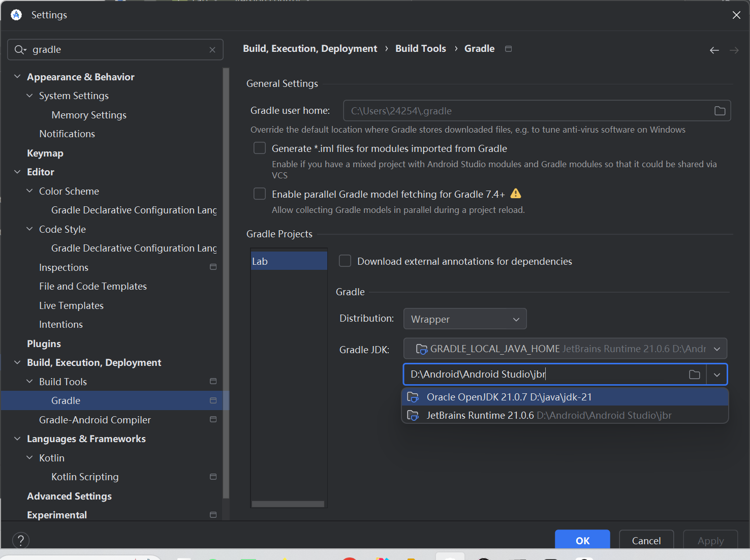Image resolution: width=750 pixels, height=560 pixels.
Task: Click the browse folder icon in JDK path field
Action: [x=694, y=375]
